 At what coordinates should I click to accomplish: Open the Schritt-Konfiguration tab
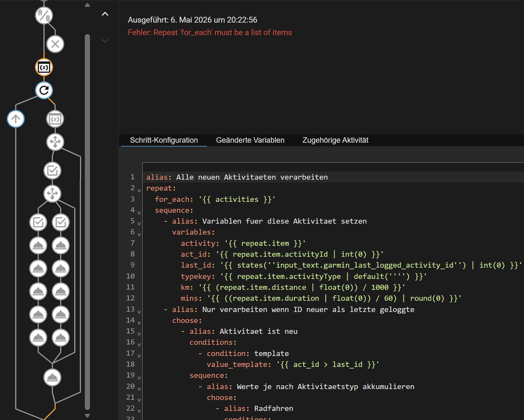pyautogui.click(x=164, y=140)
